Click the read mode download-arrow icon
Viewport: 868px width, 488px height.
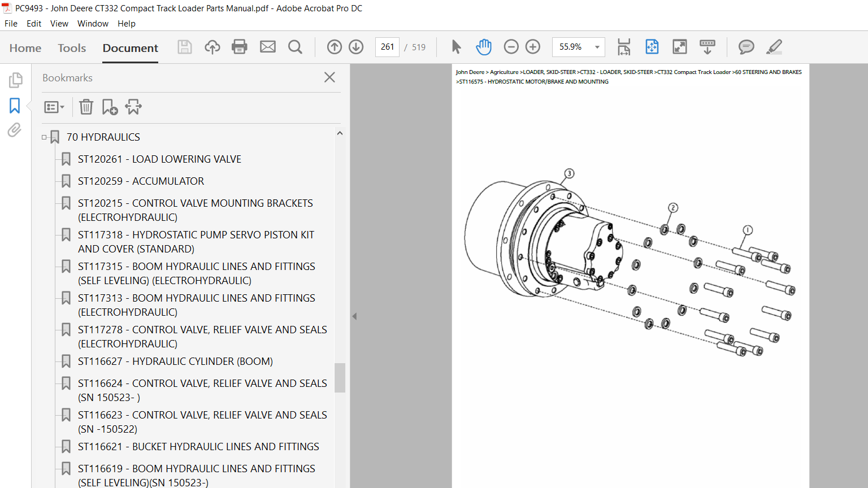708,47
